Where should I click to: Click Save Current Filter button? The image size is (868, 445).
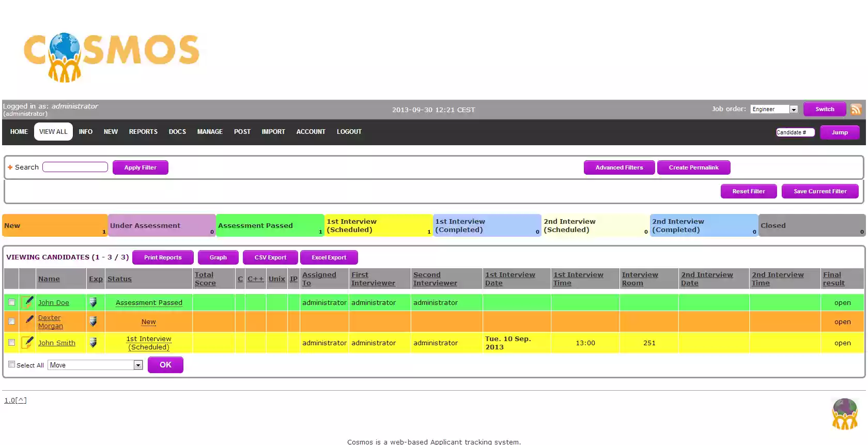(820, 191)
